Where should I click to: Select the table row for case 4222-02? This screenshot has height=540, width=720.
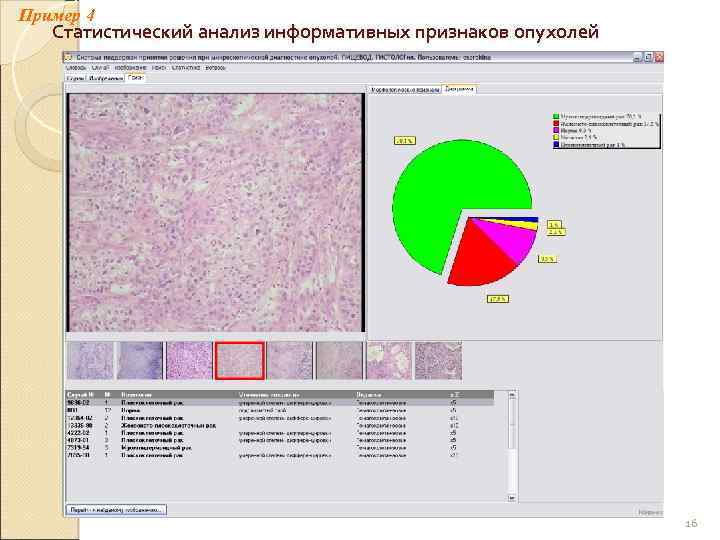pos(280,433)
